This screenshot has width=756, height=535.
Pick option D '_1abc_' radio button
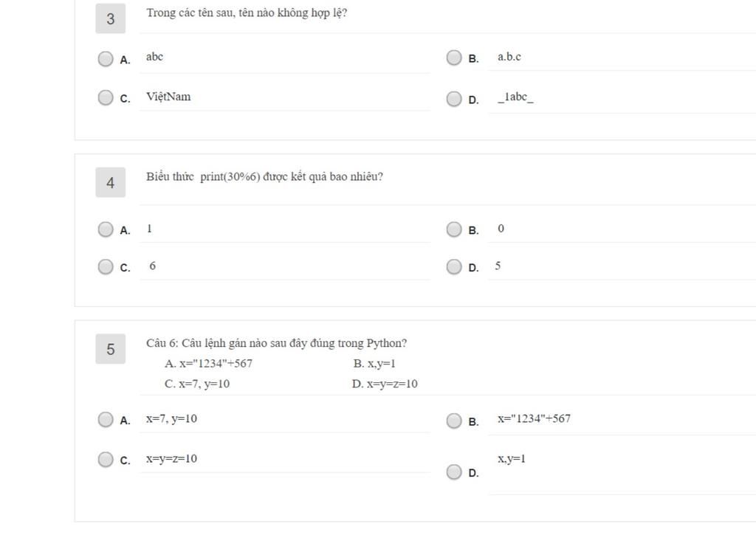pyautogui.click(x=454, y=99)
